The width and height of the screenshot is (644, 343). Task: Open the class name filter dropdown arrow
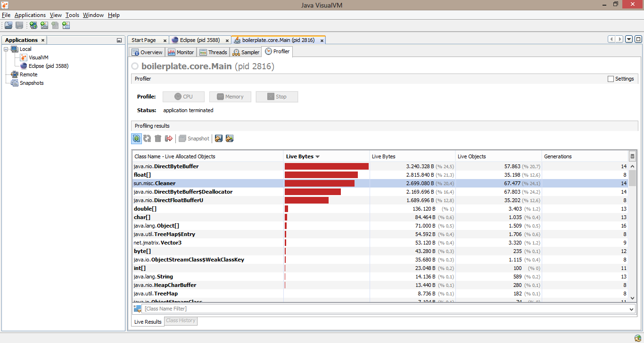[x=632, y=309]
